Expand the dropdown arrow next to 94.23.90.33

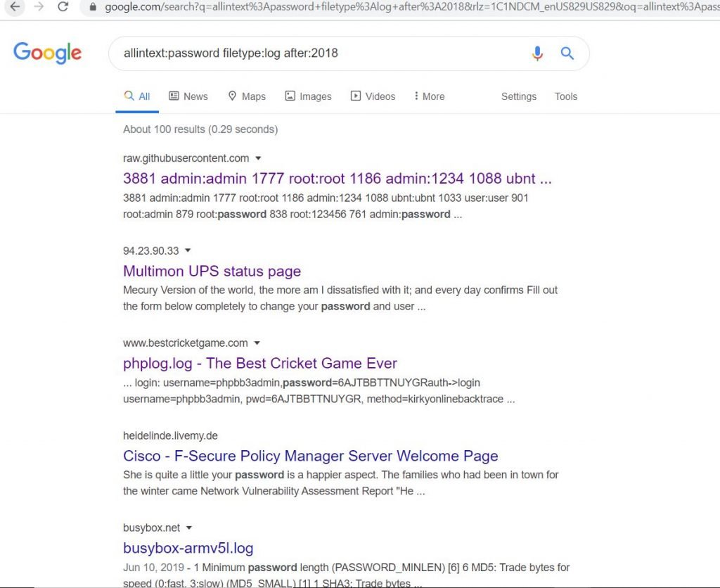[187, 250]
